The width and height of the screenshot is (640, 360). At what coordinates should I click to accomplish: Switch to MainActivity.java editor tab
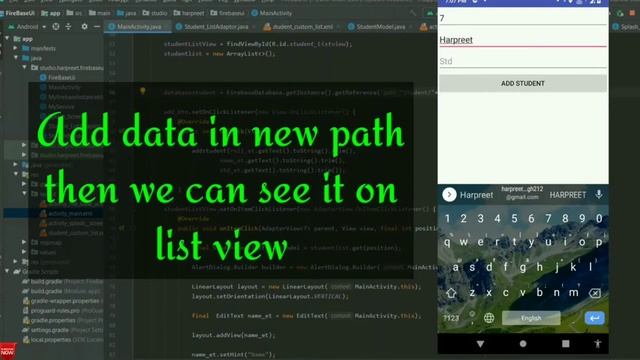click(139, 27)
